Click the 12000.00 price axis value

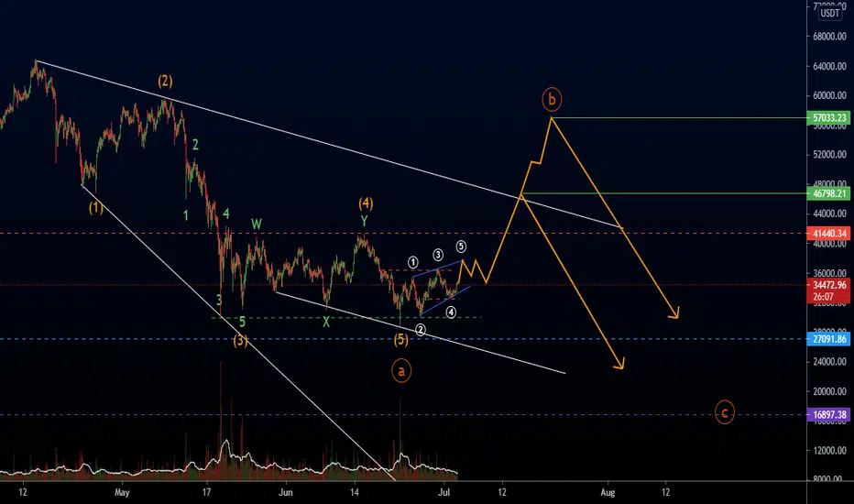tap(829, 451)
